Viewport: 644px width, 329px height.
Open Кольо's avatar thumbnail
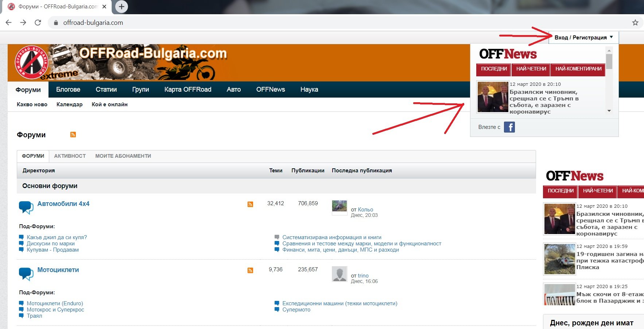[x=340, y=207]
